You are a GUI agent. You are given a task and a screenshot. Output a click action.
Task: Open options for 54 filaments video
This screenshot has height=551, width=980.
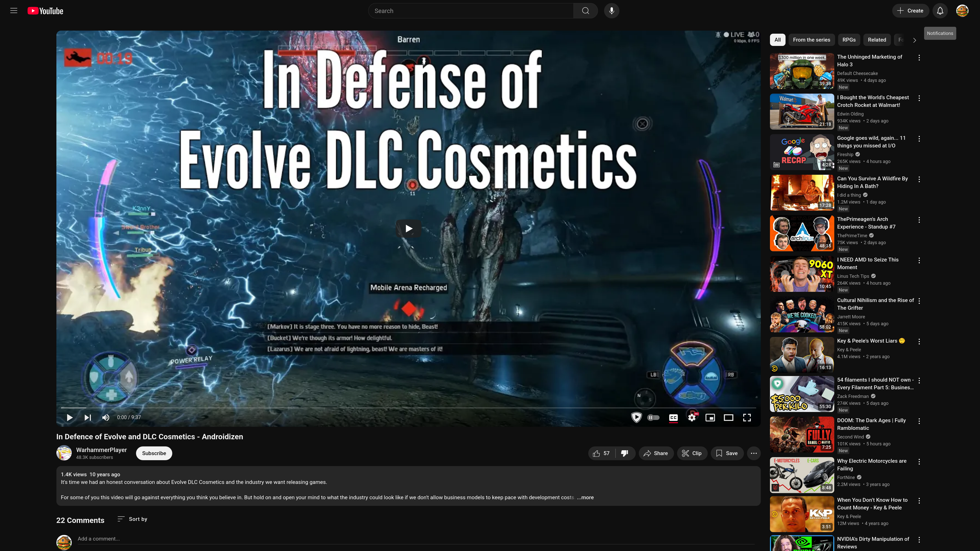pyautogui.click(x=919, y=380)
